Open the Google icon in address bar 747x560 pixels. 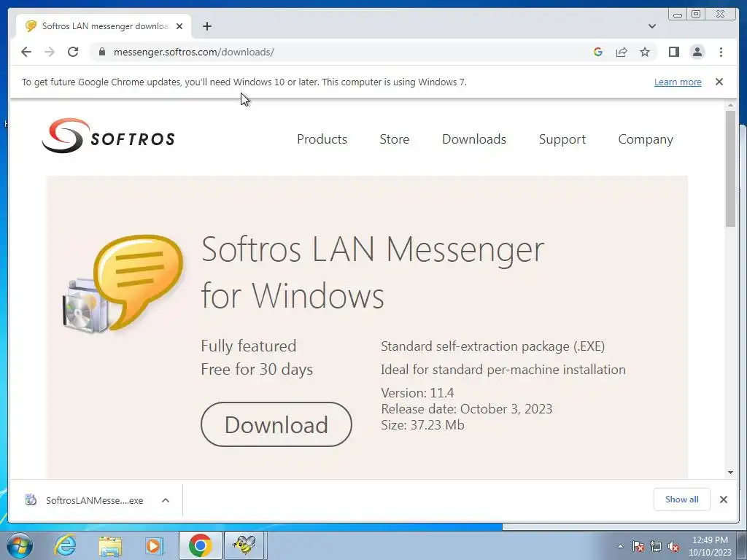(598, 52)
